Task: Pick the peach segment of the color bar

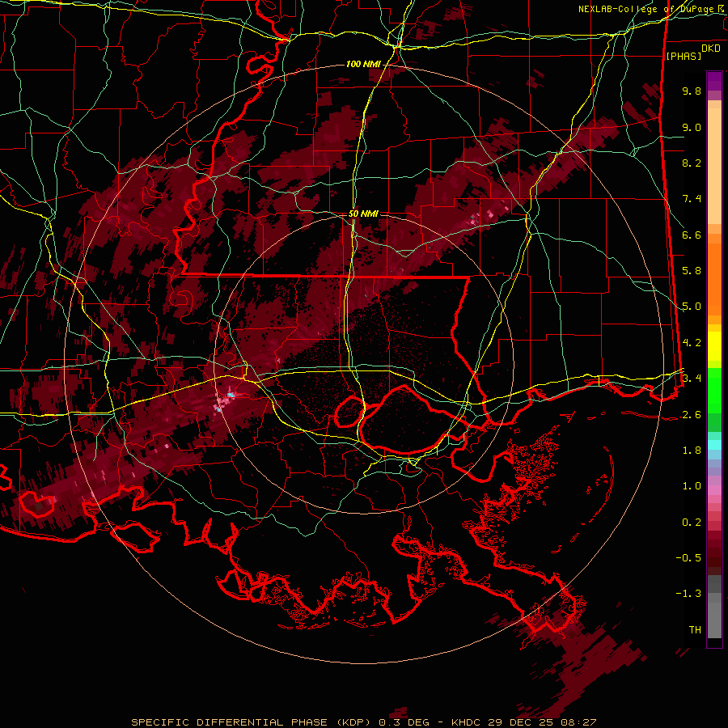Action: pyautogui.click(x=714, y=163)
